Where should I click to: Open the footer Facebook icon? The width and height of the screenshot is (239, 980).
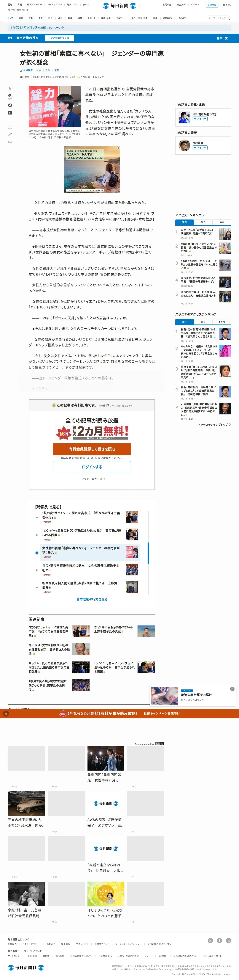click(x=219, y=940)
